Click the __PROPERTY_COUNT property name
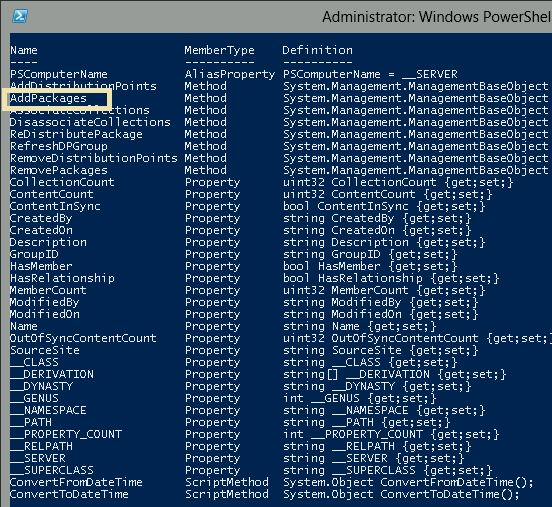Screen dimensions: 552x507 (66, 434)
